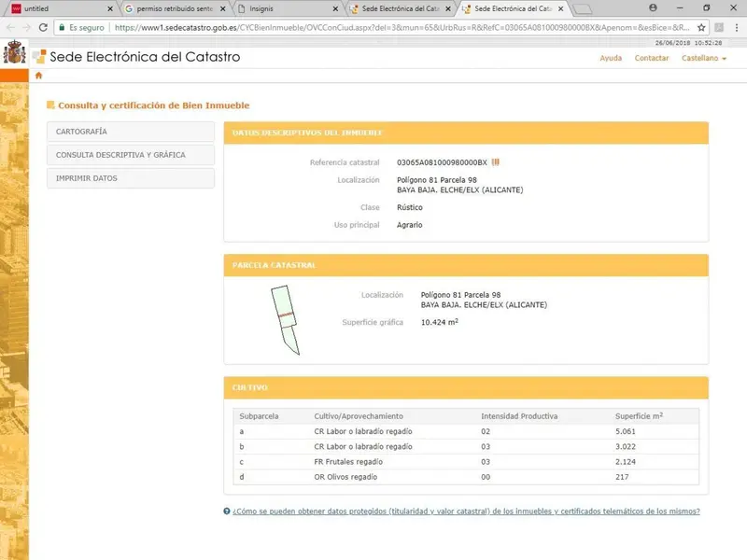Image resolution: width=747 pixels, height=560 pixels.
Task: Click the secure padlock icon
Action: [62, 28]
